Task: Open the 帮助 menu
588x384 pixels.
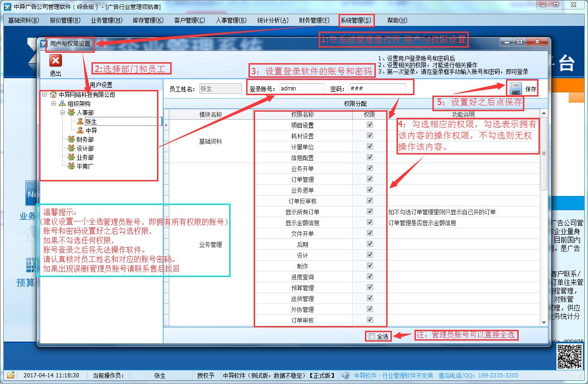Action: click(x=397, y=20)
